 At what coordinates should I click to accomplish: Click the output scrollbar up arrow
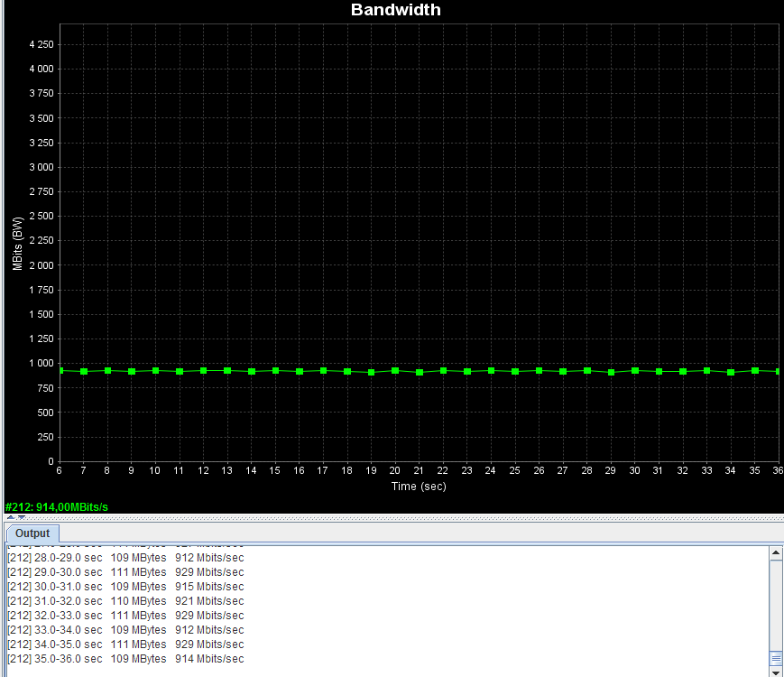776,553
